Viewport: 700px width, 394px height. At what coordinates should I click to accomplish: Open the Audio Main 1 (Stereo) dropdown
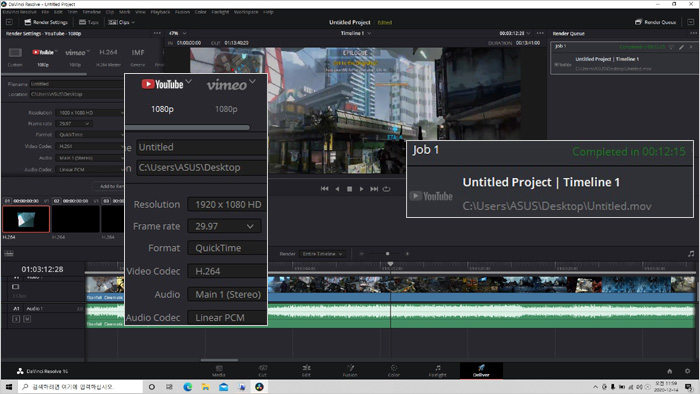click(x=89, y=158)
